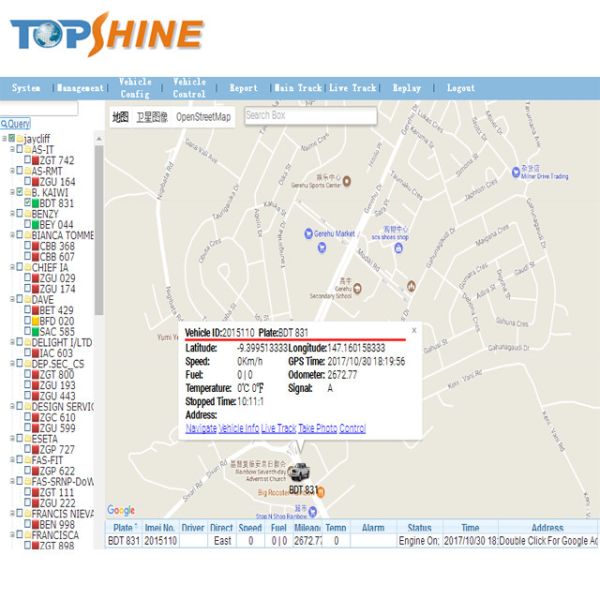This screenshot has height=600, width=600.
Task: Click the green status icon of BEY 044
Action: coord(36,225)
